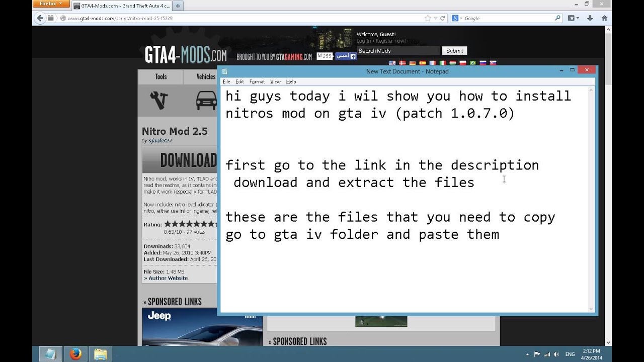
Task: Select the Slovak flag language icon
Action: tap(493, 63)
